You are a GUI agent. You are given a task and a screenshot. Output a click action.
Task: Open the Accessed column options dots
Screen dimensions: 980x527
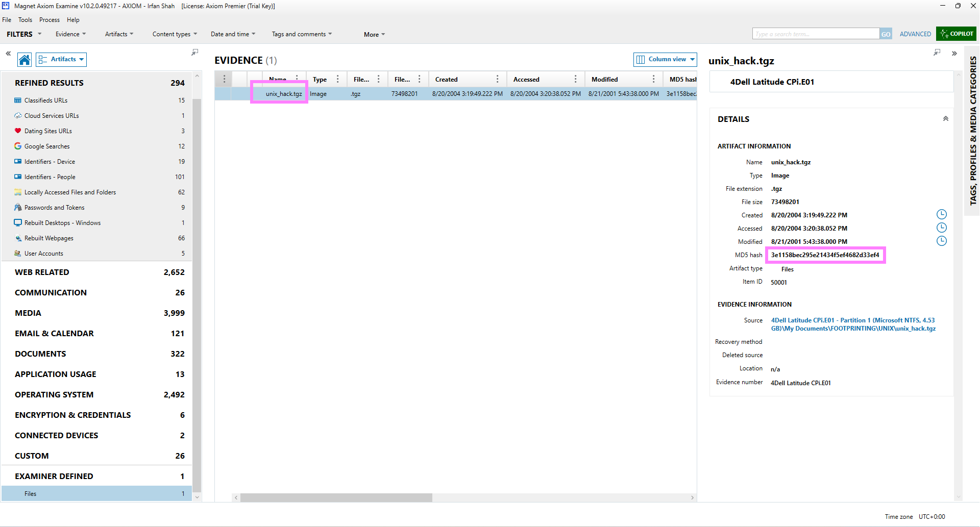[x=576, y=79]
